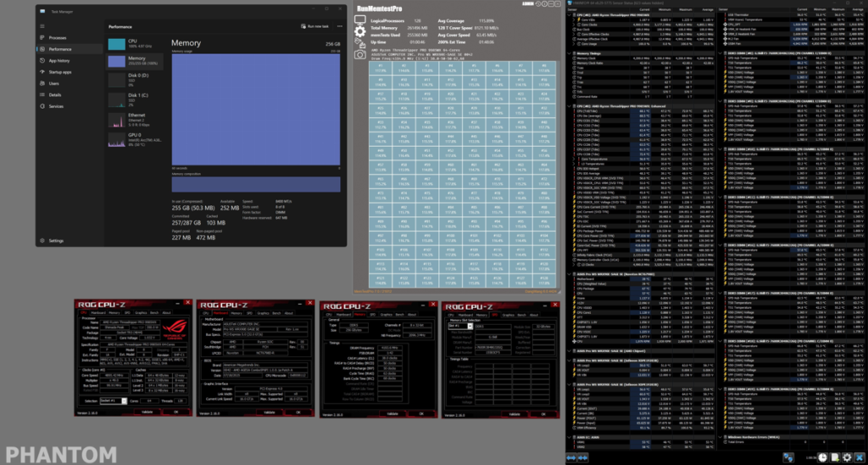Go to App history in Task Manager
Image resolution: width=868 pixels, height=465 pixels.
(x=59, y=61)
